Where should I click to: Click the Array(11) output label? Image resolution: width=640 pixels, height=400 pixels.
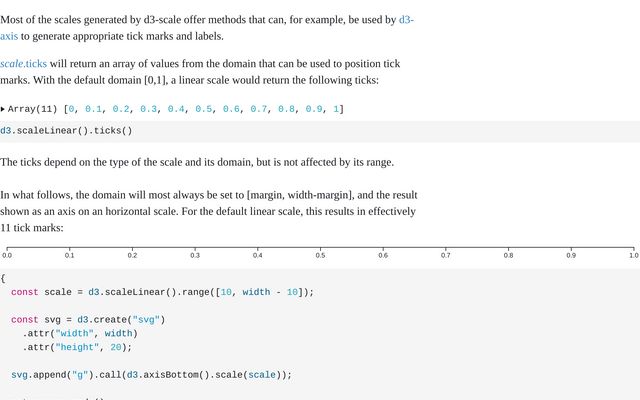pos(32,109)
